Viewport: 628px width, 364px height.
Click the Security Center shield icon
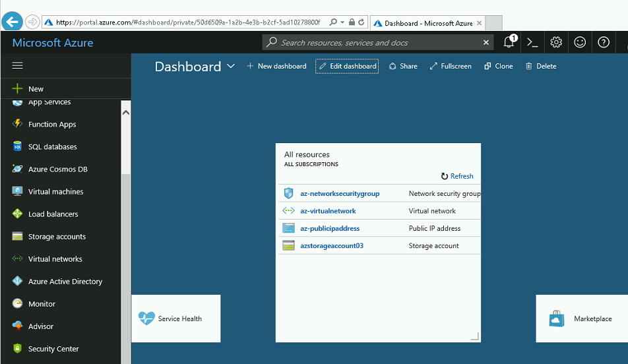[x=17, y=348]
